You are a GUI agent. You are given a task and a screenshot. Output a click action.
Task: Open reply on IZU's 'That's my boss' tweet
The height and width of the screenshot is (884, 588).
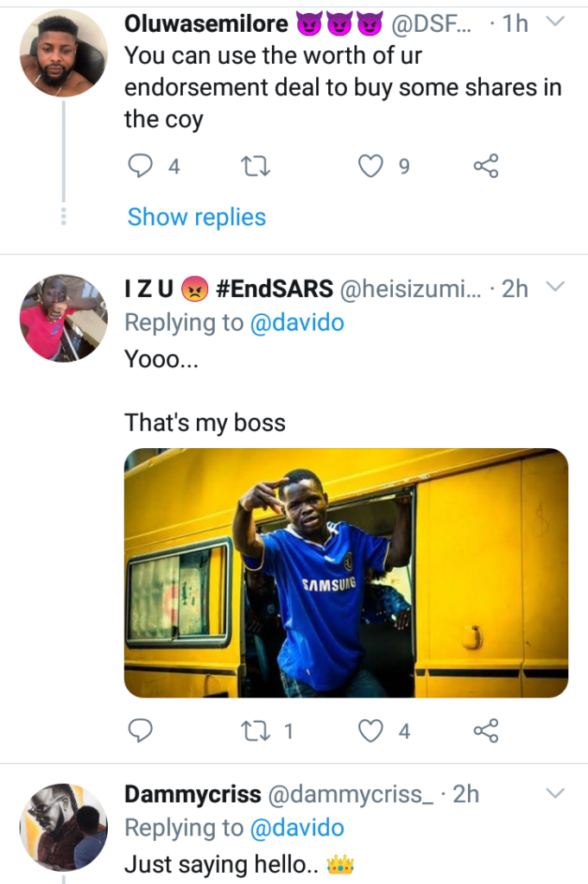pos(140,731)
